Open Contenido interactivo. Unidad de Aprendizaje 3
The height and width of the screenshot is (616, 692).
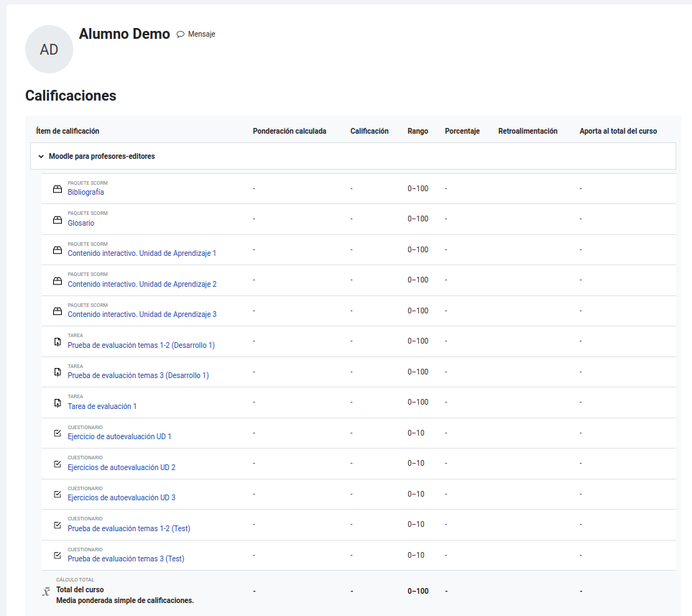[142, 314]
